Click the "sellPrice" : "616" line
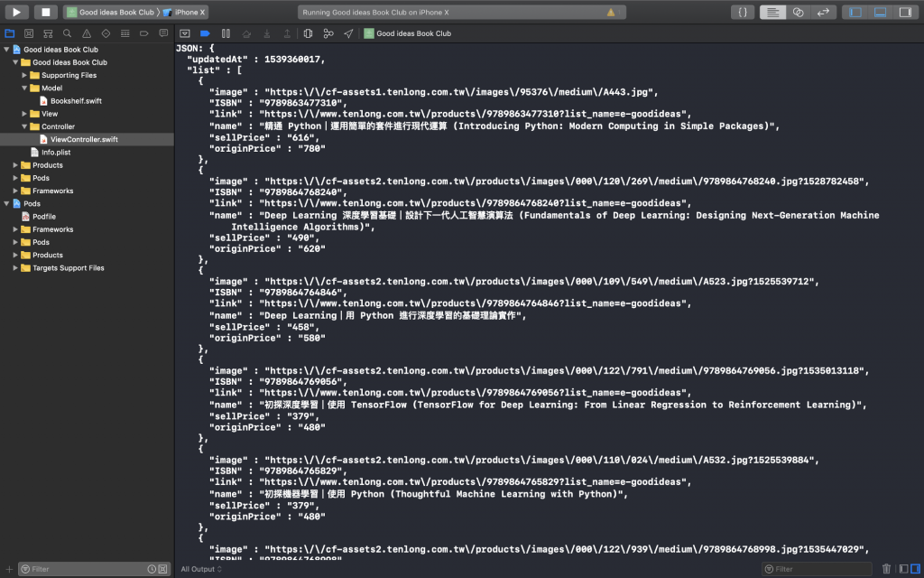This screenshot has height=578, width=924. pos(264,137)
